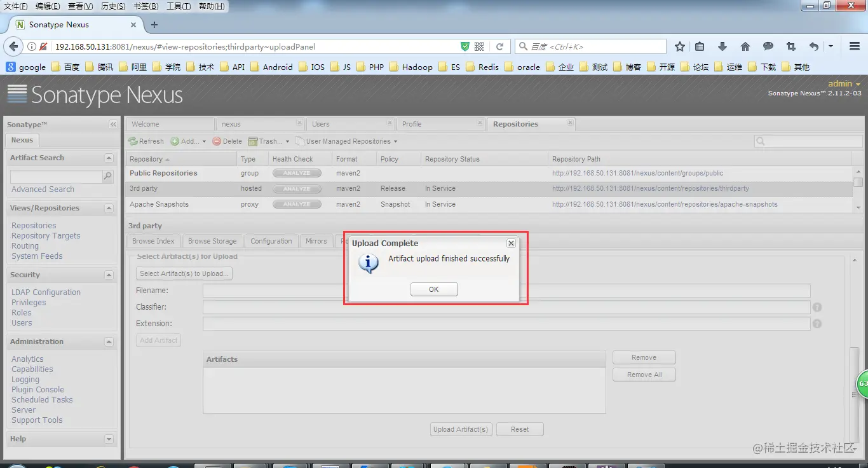Open the Firefox hamburger menu
The image size is (868, 468).
coord(855,46)
